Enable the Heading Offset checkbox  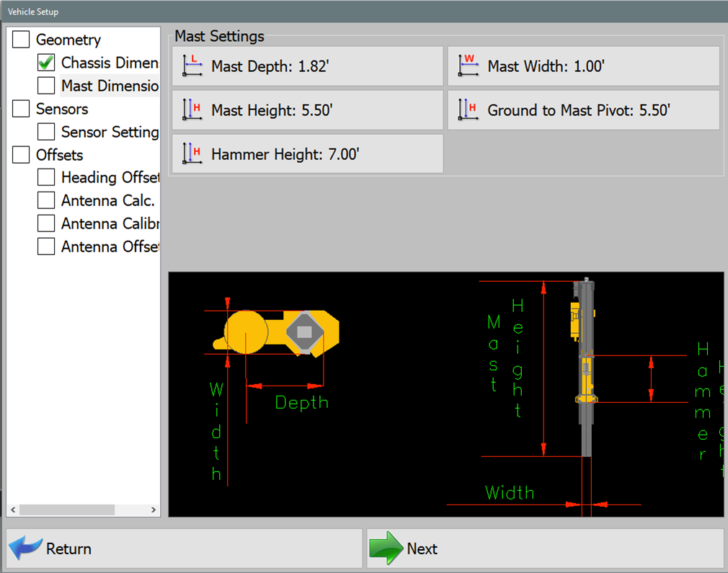[45, 177]
